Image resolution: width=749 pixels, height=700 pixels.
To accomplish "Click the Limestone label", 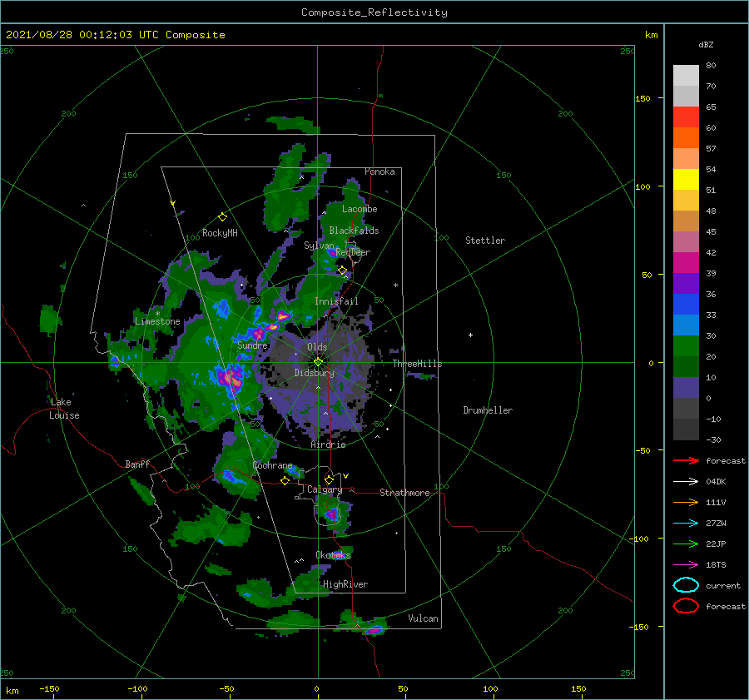I will (x=157, y=321).
